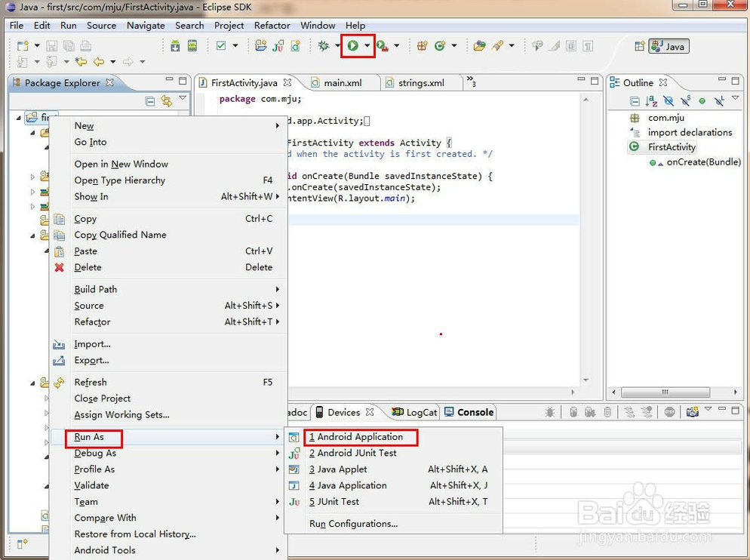Click the Debug toolbar icon

click(x=324, y=46)
